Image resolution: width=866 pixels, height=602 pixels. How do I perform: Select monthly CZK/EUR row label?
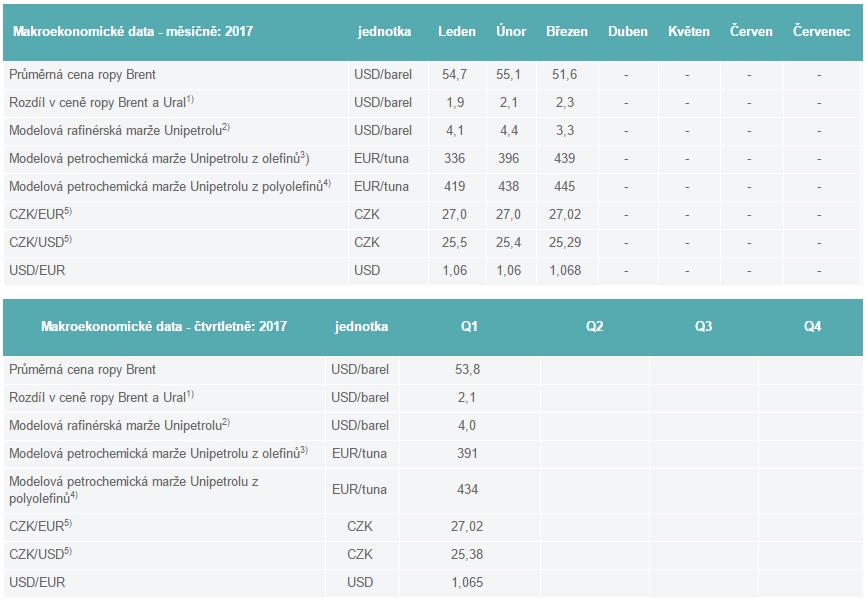pyautogui.click(x=40, y=214)
